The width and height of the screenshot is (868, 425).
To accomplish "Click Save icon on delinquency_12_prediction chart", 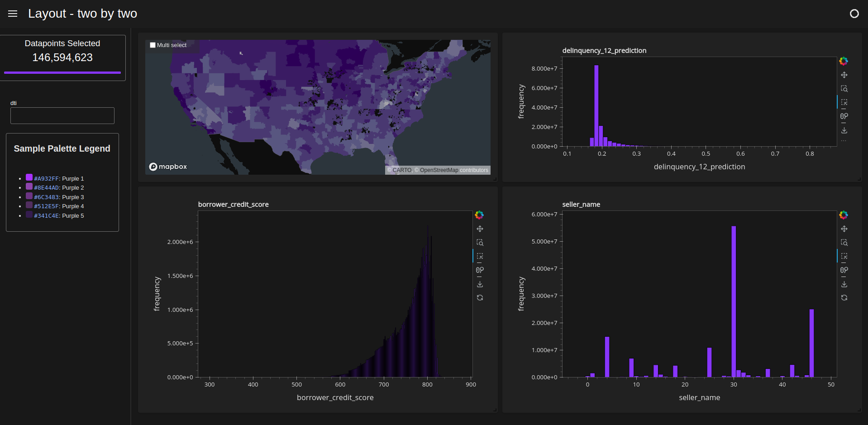I will point(844,130).
